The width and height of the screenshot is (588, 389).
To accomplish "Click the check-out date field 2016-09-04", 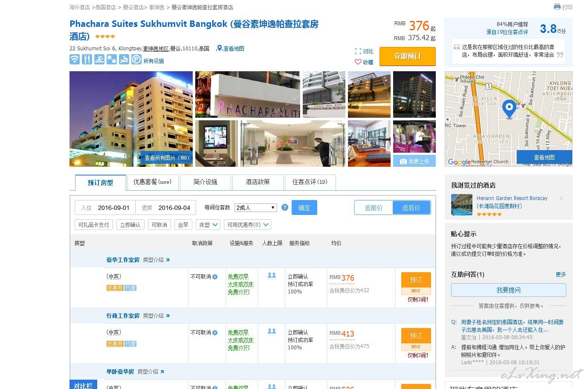I will 166,208.
